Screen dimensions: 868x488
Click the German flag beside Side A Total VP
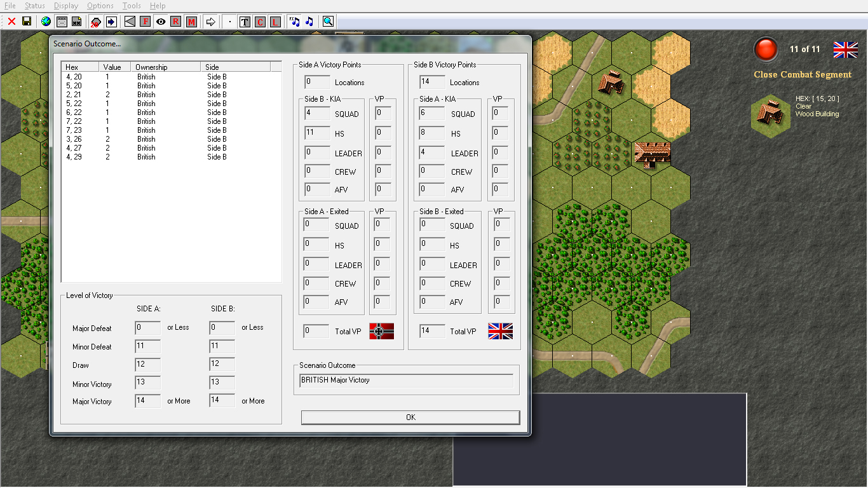382,331
